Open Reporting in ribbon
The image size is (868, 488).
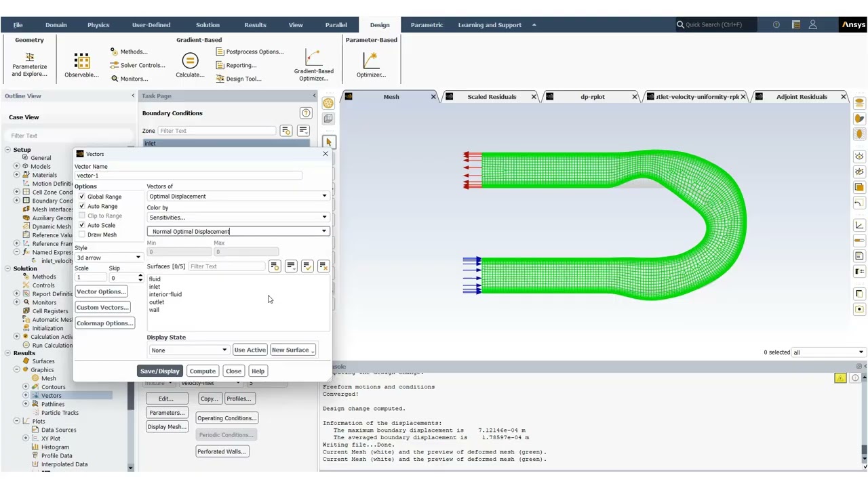[236, 65]
